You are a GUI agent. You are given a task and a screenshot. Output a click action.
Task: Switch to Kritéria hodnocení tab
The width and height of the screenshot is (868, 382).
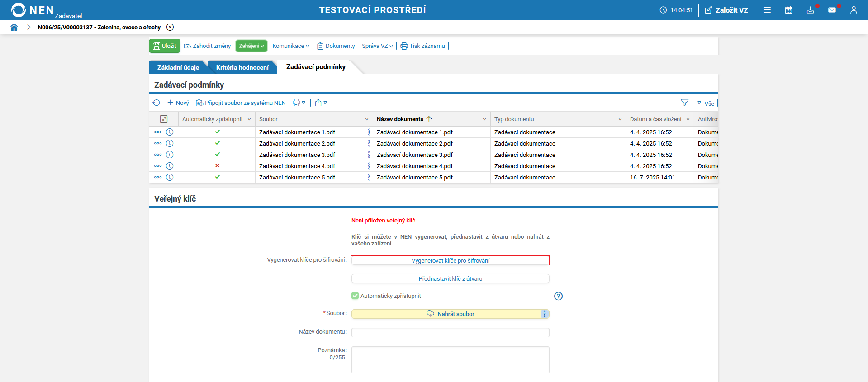tap(242, 67)
